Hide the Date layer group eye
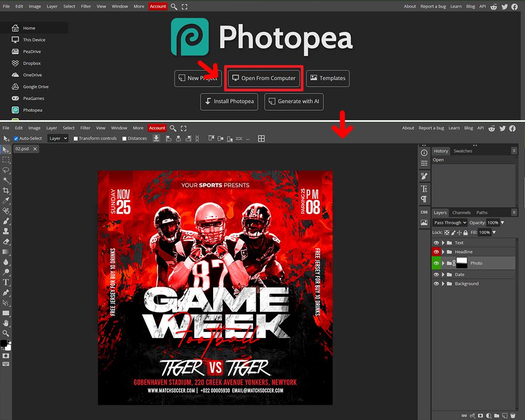 436,274
